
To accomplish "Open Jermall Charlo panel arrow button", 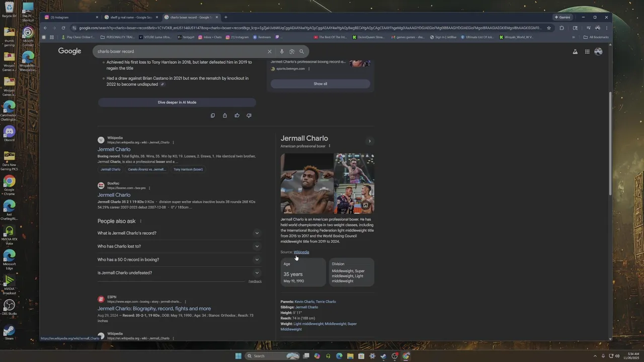I will (x=369, y=141).
